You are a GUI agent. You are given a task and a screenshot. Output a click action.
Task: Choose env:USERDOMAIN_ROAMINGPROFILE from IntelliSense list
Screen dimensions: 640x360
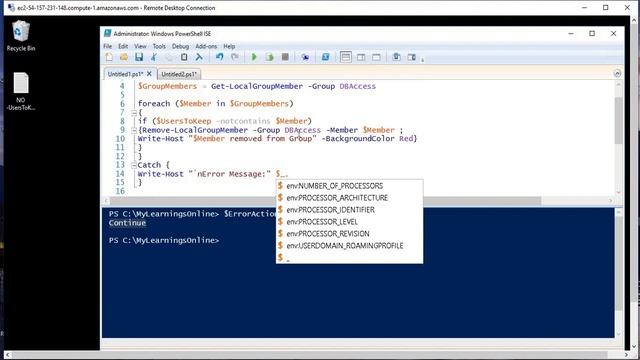click(x=349, y=245)
